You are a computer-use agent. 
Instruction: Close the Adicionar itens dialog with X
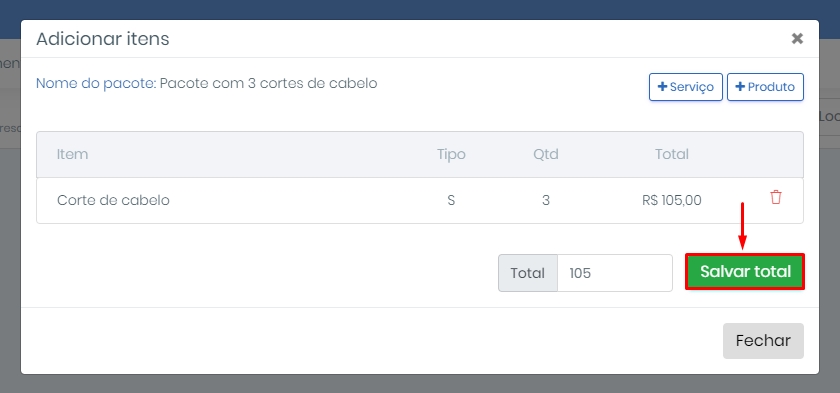(797, 39)
